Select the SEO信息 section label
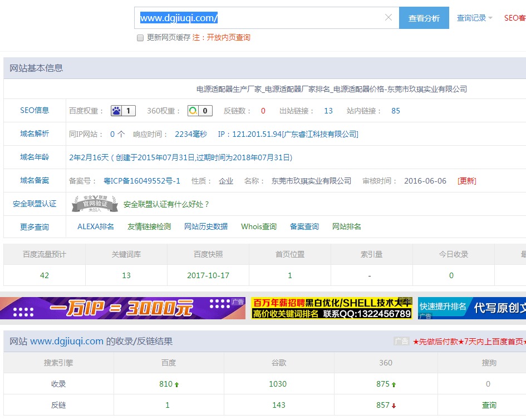Viewport: 526px width, 420px height. tap(35, 110)
